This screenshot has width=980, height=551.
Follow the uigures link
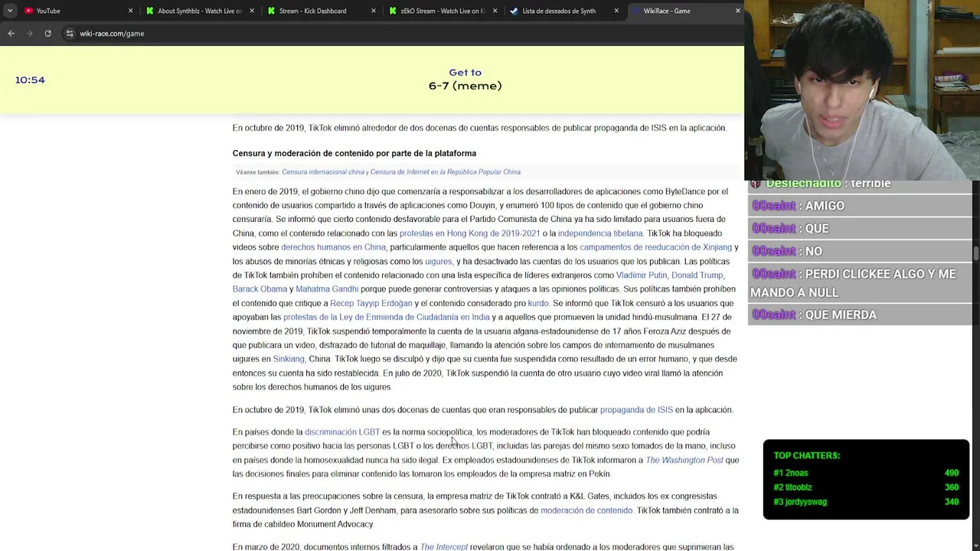pyautogui.click(x=438, y=262)
